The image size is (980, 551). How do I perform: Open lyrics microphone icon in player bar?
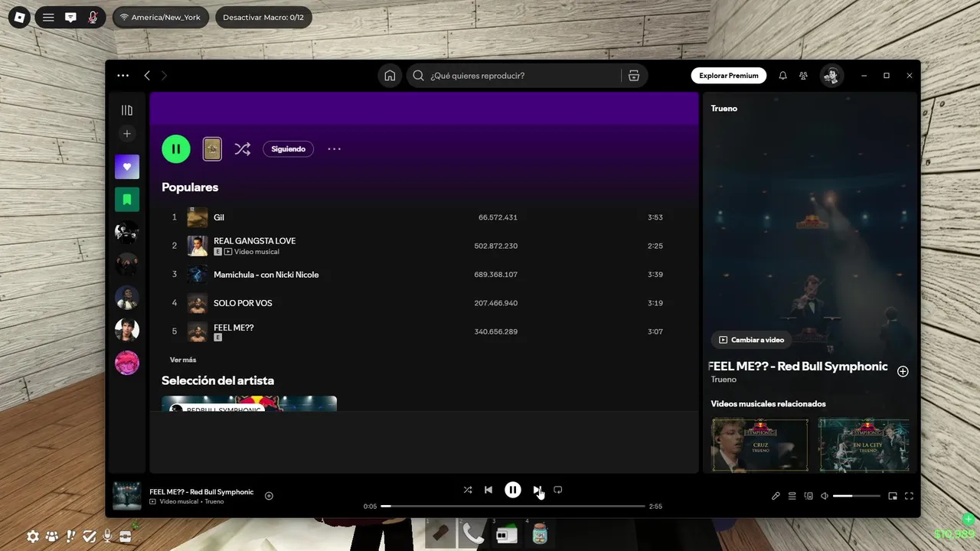[776, 496]
